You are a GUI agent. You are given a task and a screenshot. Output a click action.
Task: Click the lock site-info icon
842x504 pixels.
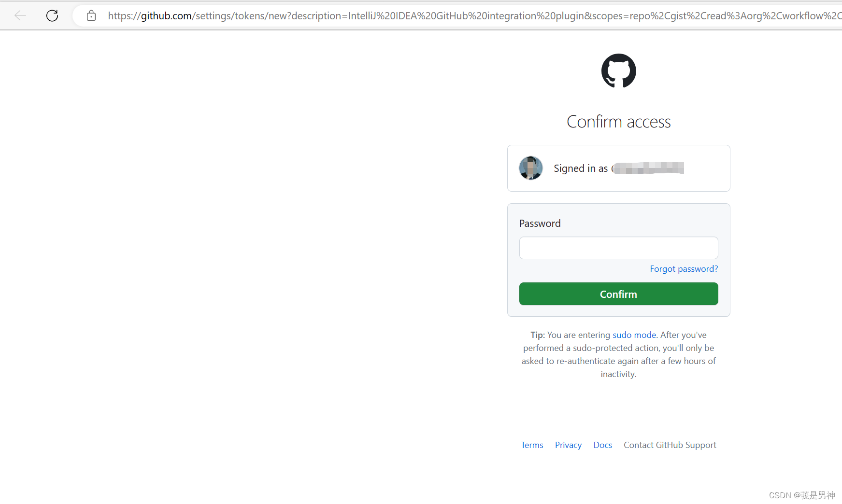(x=91, y=15)
